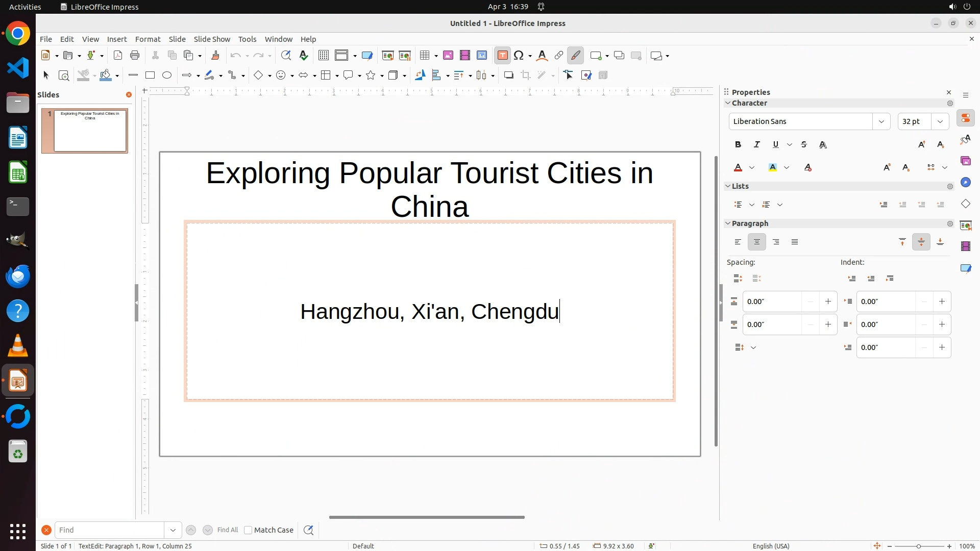Open the Slide Show menu
The image size is (980, 551).
(212, 39)
